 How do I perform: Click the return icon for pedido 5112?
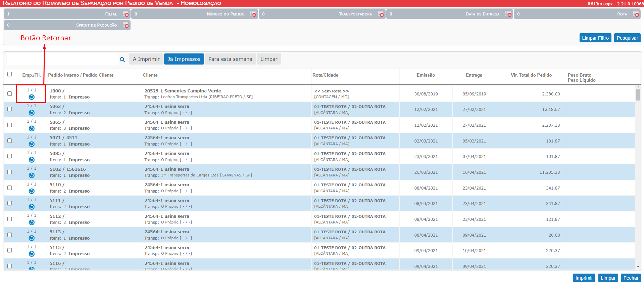click(32, 222)
